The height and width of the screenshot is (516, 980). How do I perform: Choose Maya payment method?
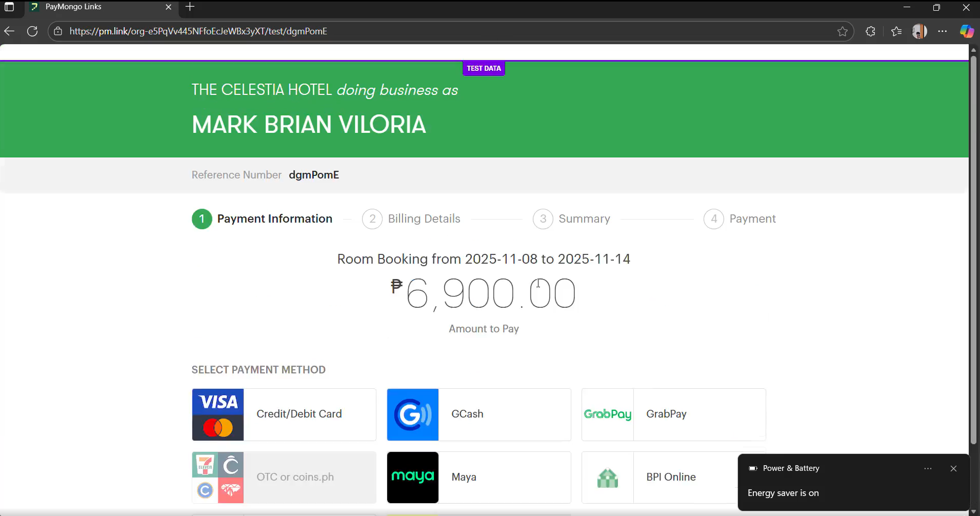click(x=479, y=478)
